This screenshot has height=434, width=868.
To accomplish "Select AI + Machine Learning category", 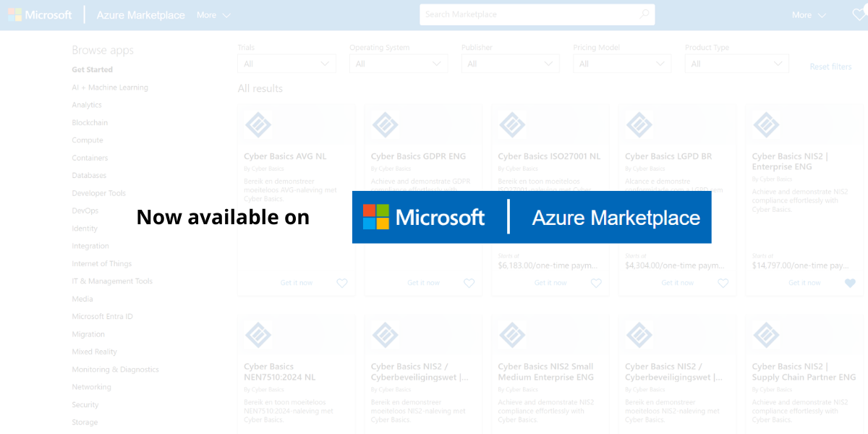I will pyautogui.click(x=110, y=88).
